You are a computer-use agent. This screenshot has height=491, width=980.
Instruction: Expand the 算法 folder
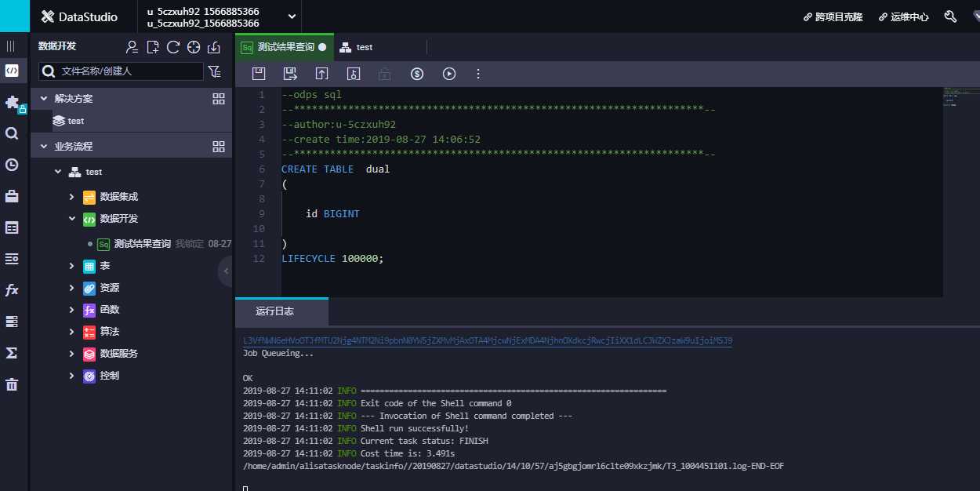click(x=72, y=332)
